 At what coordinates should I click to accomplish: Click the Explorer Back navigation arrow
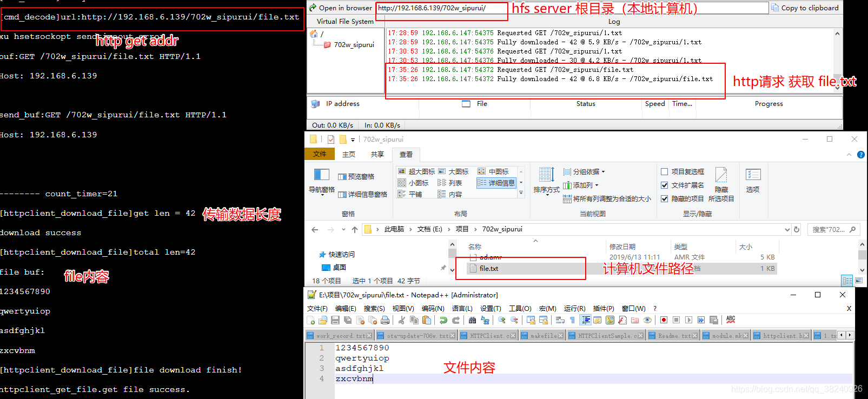tap(315, 230)
